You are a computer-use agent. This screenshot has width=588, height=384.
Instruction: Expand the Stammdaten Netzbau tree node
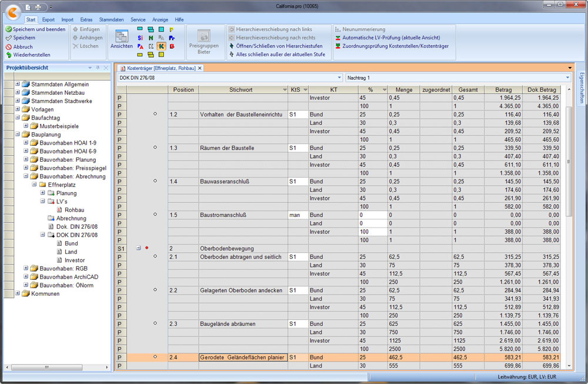[18, 92]
